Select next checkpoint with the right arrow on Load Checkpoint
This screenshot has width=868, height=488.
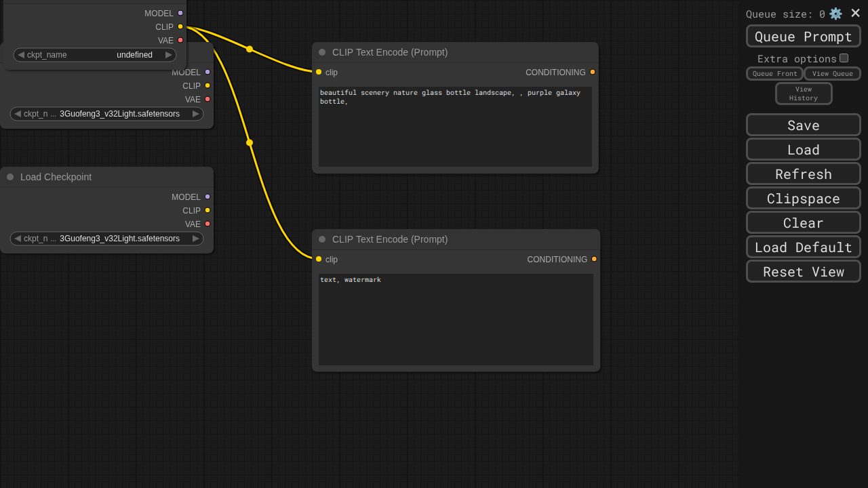[x=196, y=239]
